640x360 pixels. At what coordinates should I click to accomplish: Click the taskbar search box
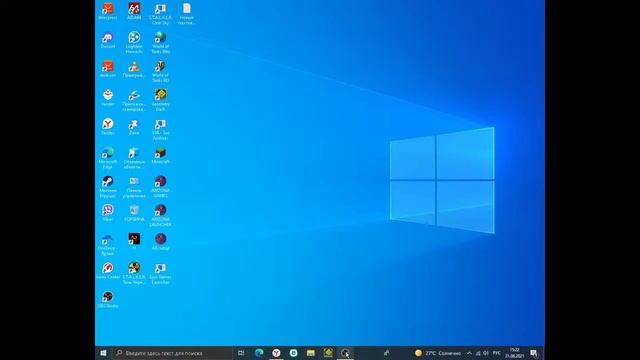[x=172, y=353]
